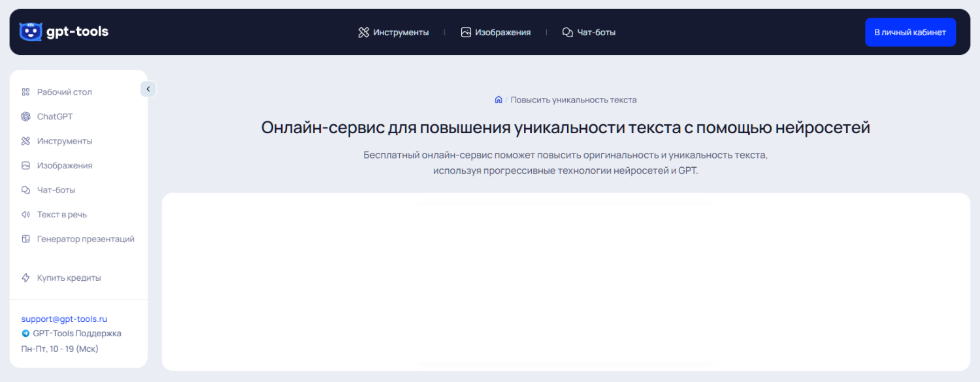Screen dimensions: 980x382
Task: Click the Инструменты tools icon in the sidebar
Action: point(25,140)
